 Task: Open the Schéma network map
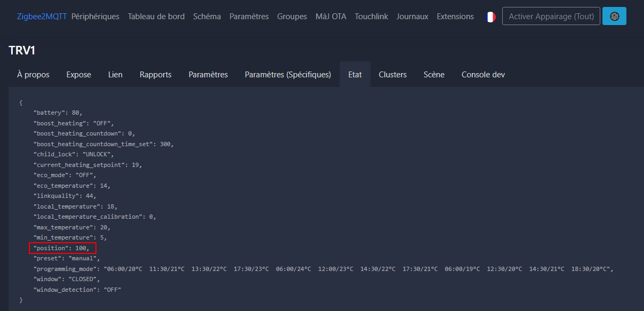(x=207, y=17)
